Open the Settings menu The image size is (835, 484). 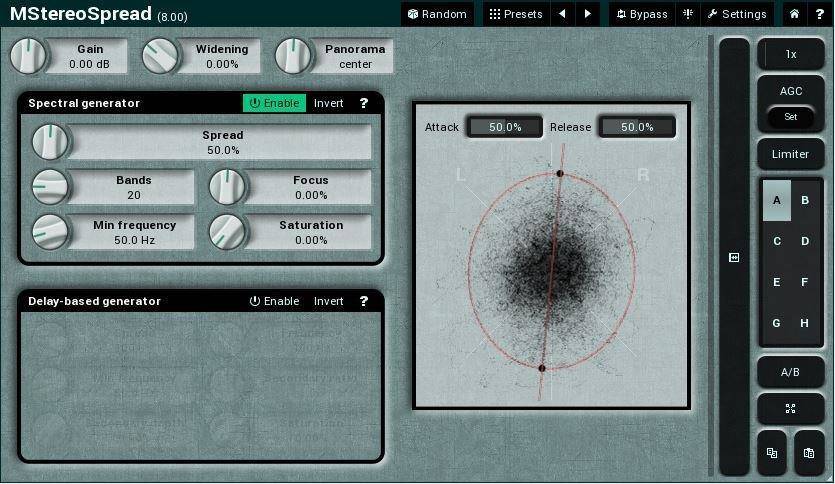(737, 14)
